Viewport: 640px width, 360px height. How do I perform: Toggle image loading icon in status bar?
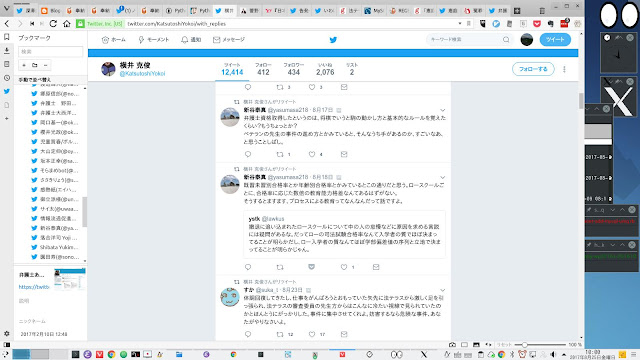click(x=476, y=345)
